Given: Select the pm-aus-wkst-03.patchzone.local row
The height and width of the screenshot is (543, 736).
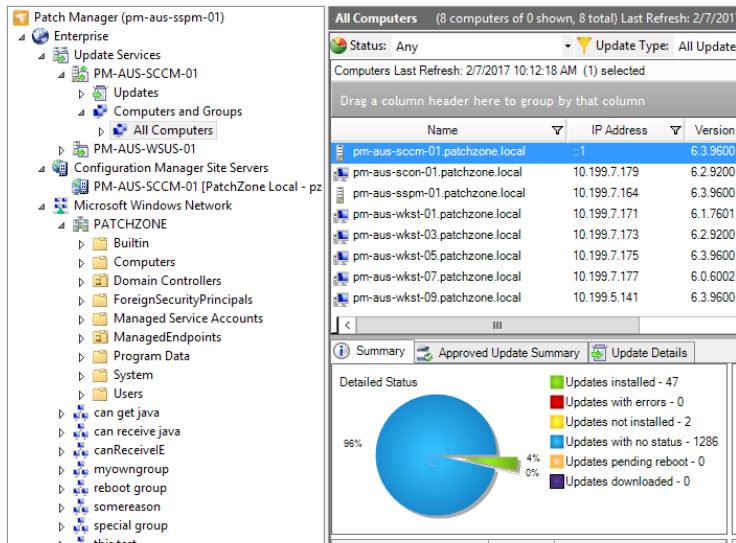Looking at the screenshot, I should tap(533, 235).
